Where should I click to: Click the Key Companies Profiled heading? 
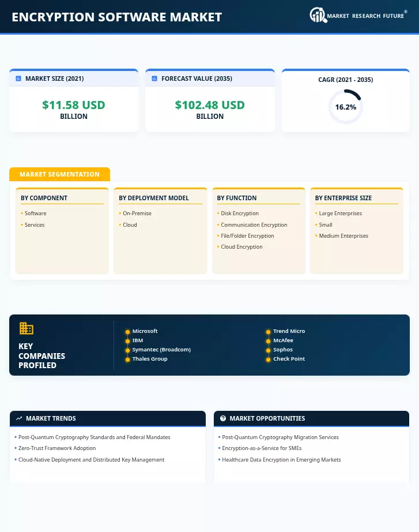click(x=41, y=356)
